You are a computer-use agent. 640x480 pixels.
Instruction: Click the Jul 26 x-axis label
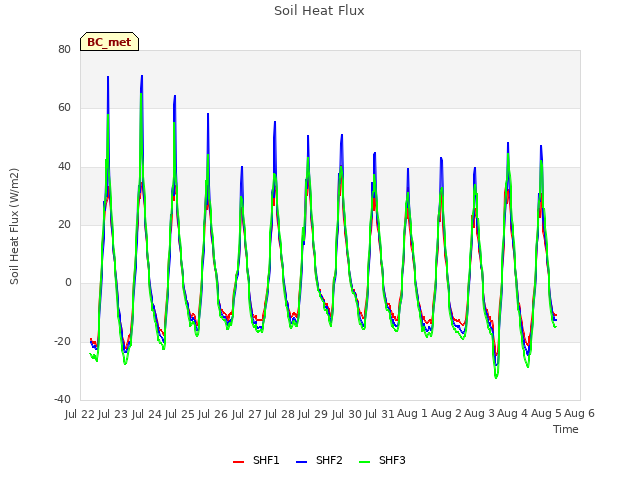click(x=213, y=414)
